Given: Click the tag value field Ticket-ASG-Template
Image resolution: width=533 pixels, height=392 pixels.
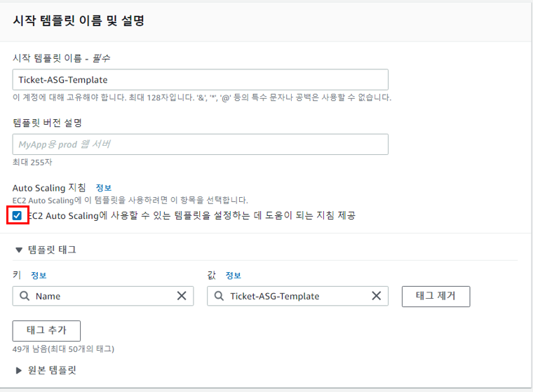Looking at the screenshot, I should coord(297,296).
